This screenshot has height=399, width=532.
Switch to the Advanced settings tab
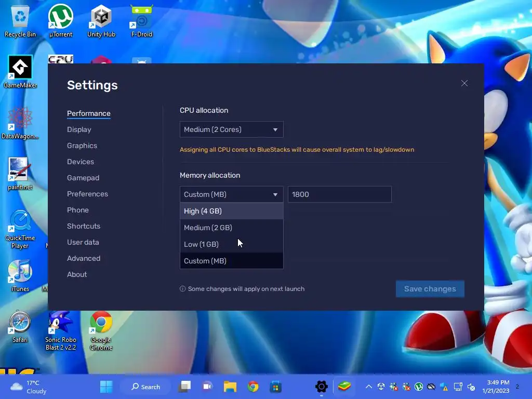point(84,258)
